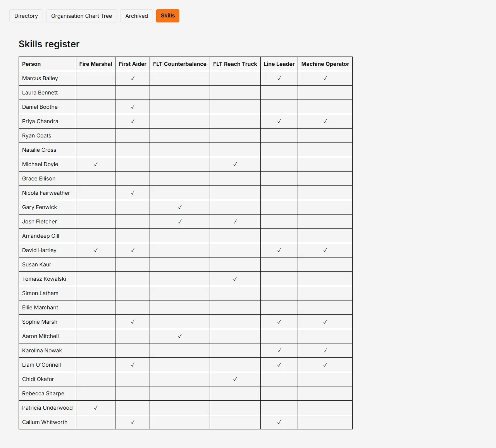Click Sophie Marsh's First Aider checkmark
Image resolution: width=496 pixels, height=448 pixels.
pos(133,322)
